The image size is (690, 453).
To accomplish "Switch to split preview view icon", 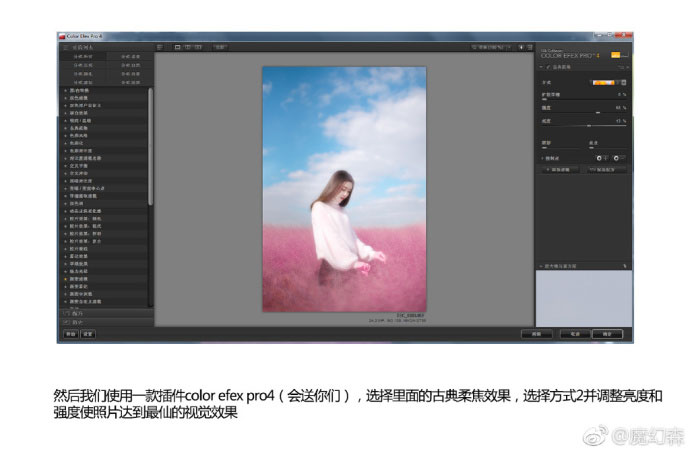I will coord(186,46).
